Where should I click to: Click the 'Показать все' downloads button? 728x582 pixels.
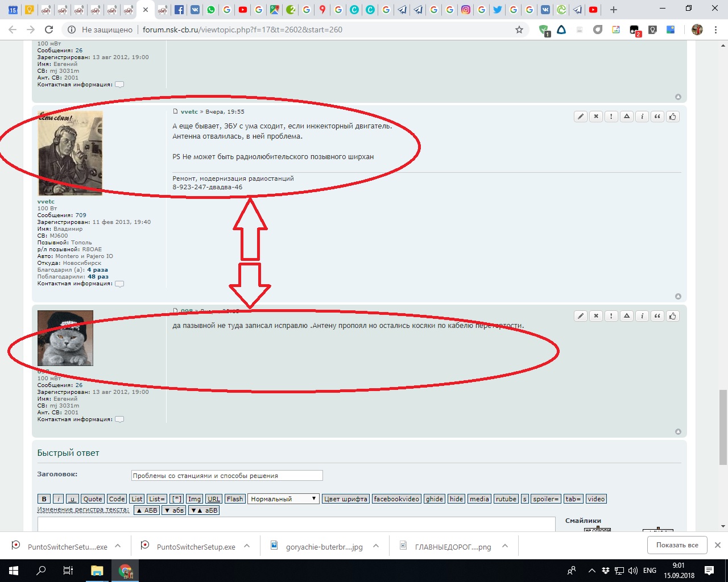[x=677, y=545]
